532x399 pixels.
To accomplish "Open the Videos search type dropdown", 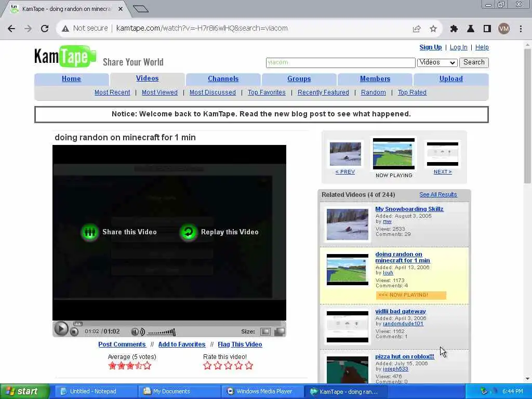I will click(437, 62).
